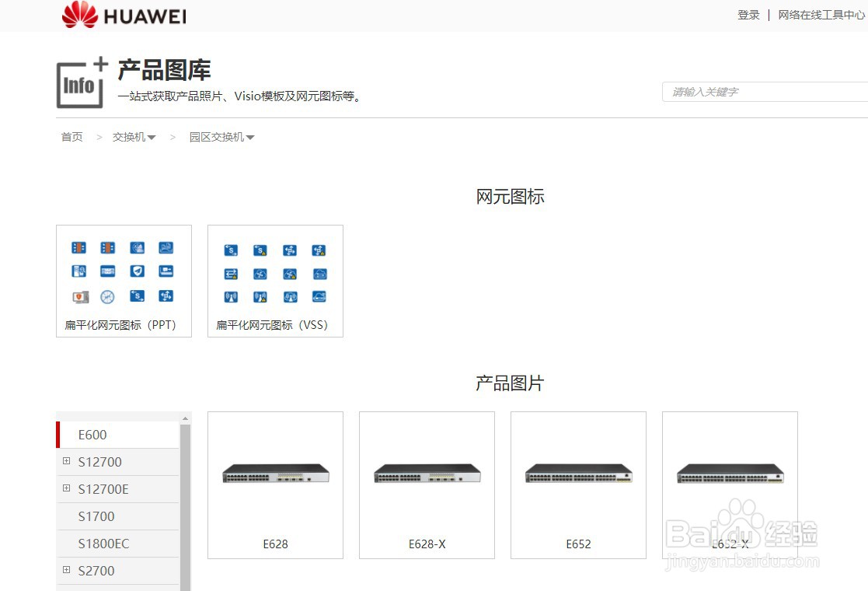The image size is (868, 591).
Task: Select E600 in the product list
Action: (x=118, y=435)
